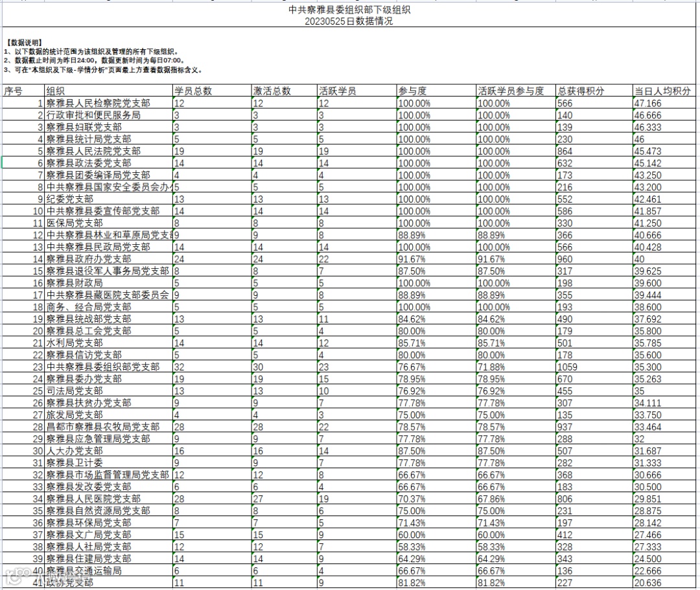The image size is (700, 590).
Task: Click cell 察雅县委办党支部
Action: 108,379
